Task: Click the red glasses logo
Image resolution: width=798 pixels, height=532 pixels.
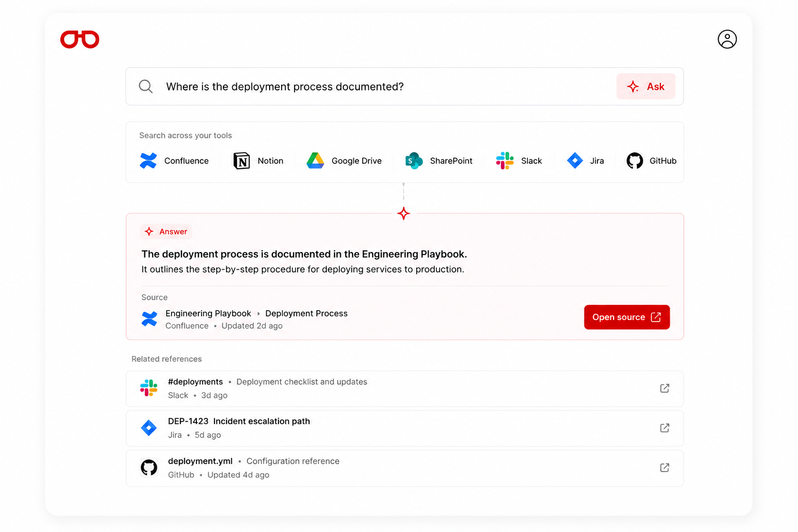Action: (79, 39)
